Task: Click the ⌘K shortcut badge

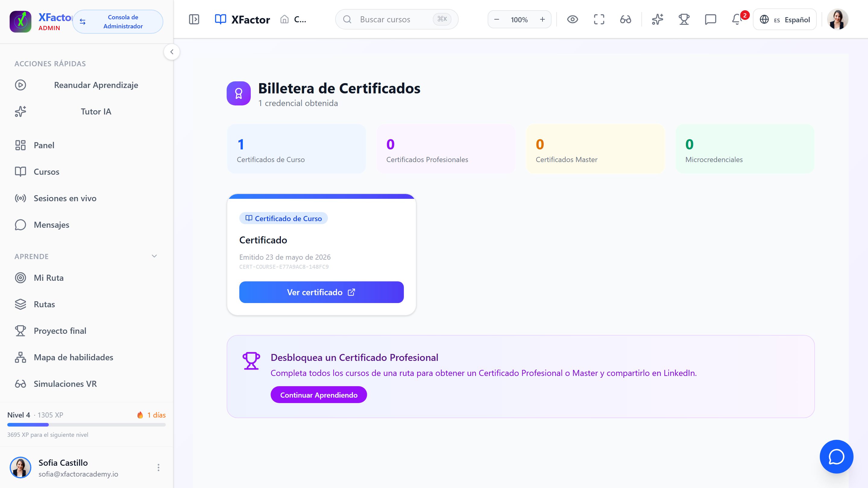Action: point(442,19)
